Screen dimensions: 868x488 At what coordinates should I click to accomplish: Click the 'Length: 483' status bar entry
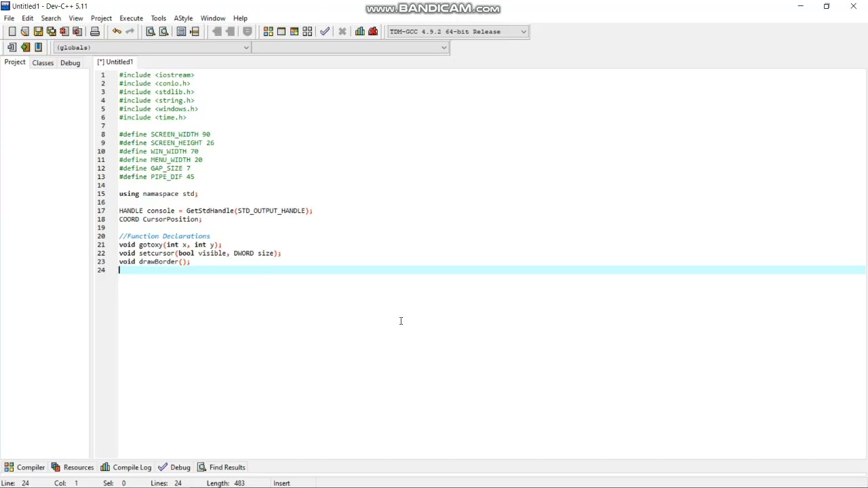[226, 483]
